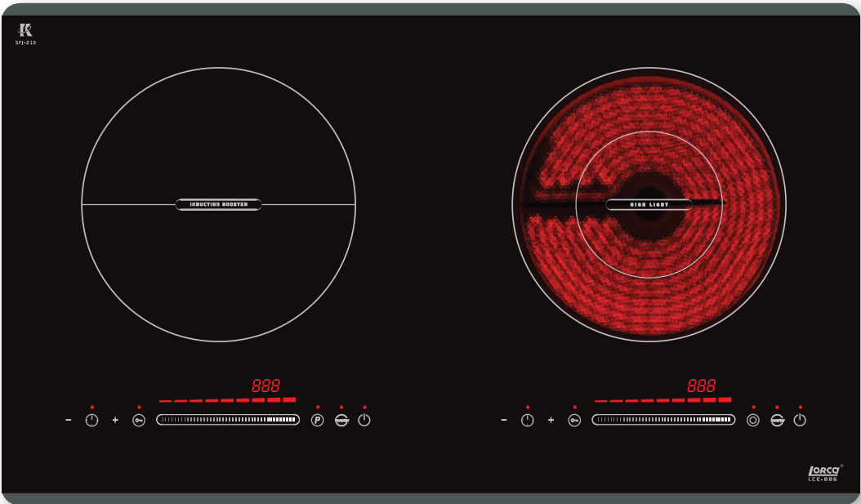Screen dimensions: 861x504
Task: Tap the timer icon on the high light zone panel
Action: [x=527, y=420]
